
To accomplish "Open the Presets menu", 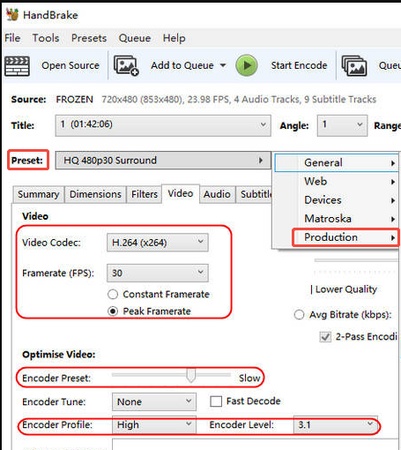I will (89, 38).
